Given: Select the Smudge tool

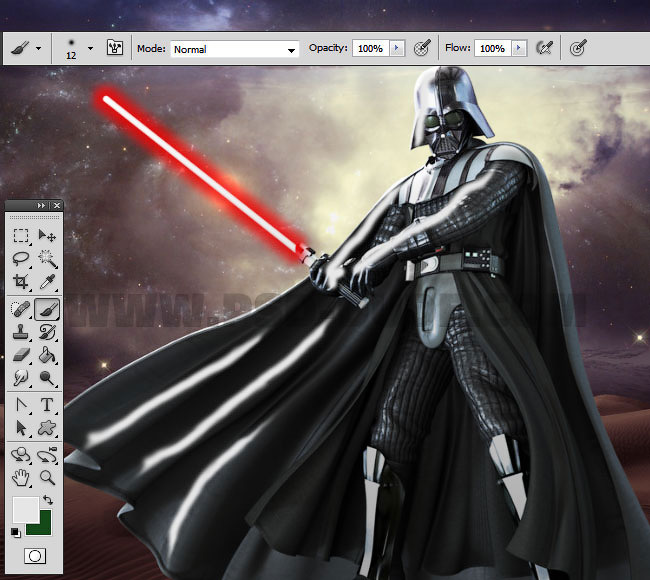Looking at the screenshot, I should point(20,378).
